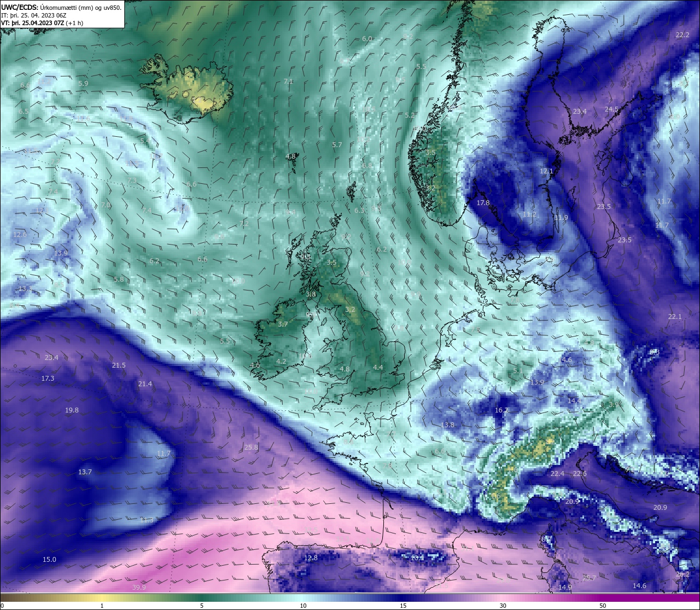700x610 pixels.
Task: Click the 12.6 value label
Action: tap(20, 234)
